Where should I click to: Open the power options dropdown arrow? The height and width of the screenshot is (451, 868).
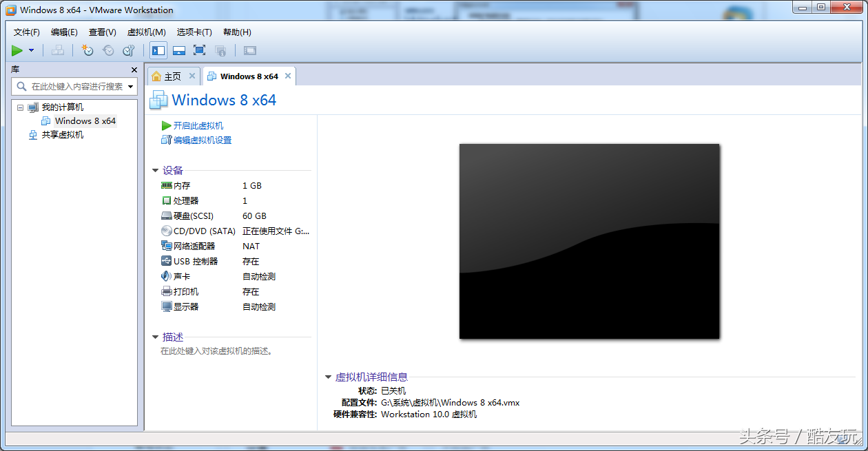click(31, 50)
